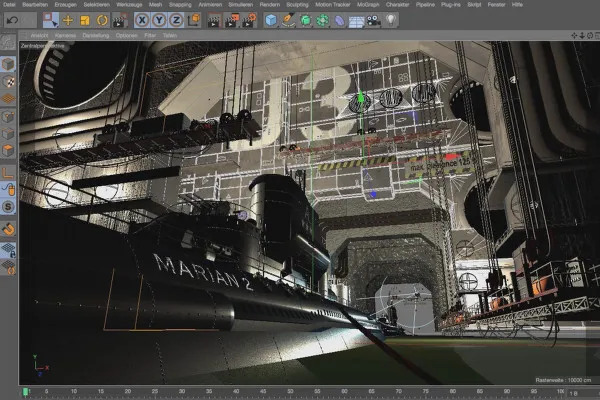Open the Erzeugen menu
The height and width of the screenshot is (400, 600).
point(65,5)
